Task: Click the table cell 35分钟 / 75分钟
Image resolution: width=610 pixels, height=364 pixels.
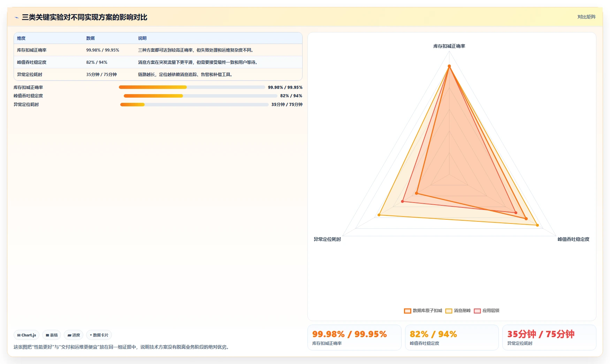Action: 101,75
